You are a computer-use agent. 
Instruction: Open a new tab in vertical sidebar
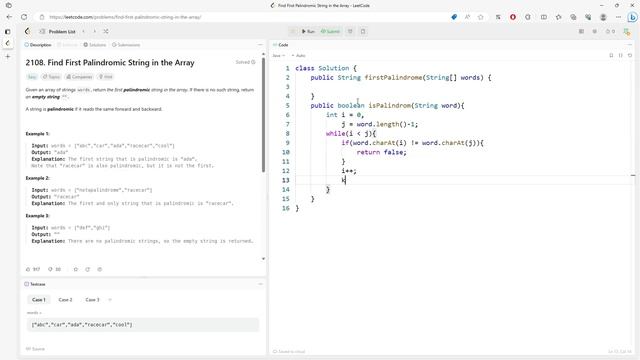(x=8, y=56)
